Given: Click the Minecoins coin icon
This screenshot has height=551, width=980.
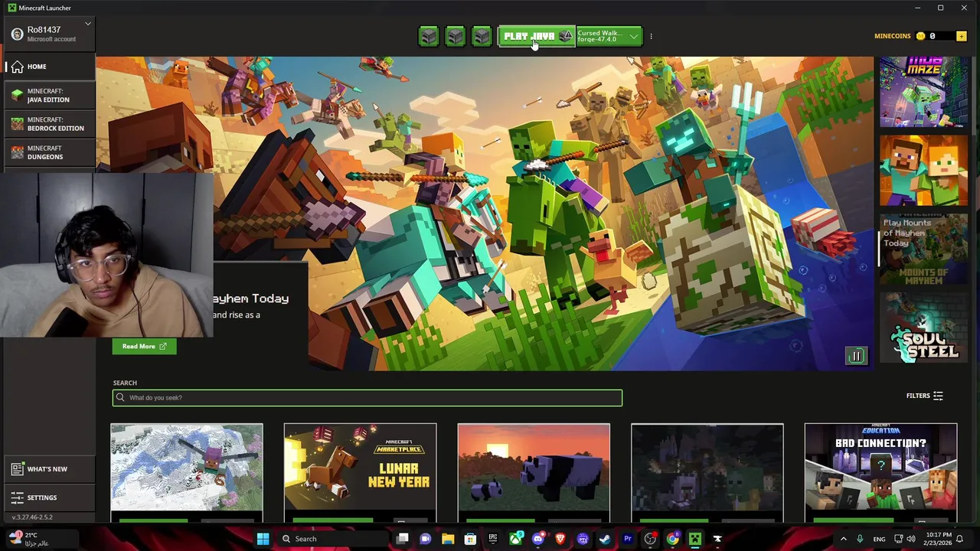Looking at the screenshot, I should [x=920, y=36].
